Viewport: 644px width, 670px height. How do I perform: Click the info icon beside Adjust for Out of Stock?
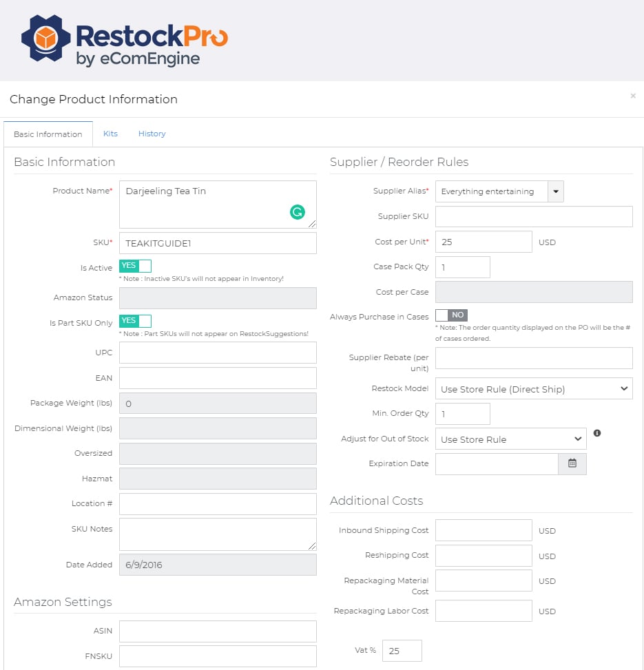point(596,433)
